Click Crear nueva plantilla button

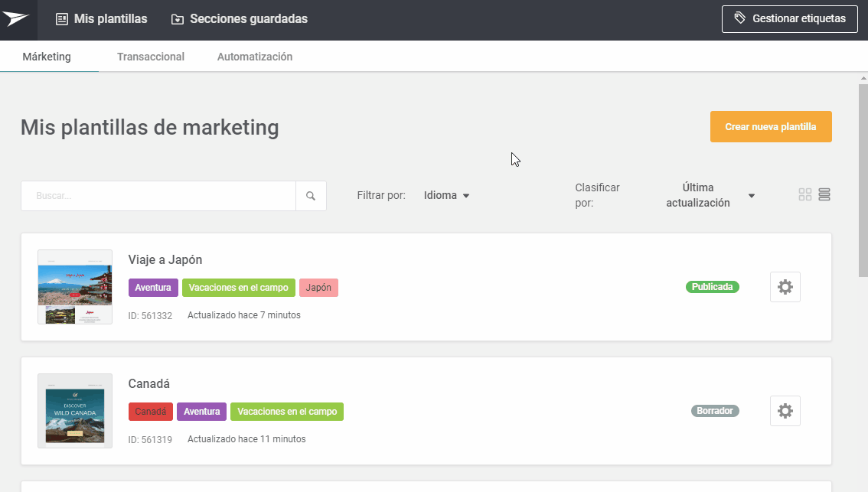[x=770, y=127]
